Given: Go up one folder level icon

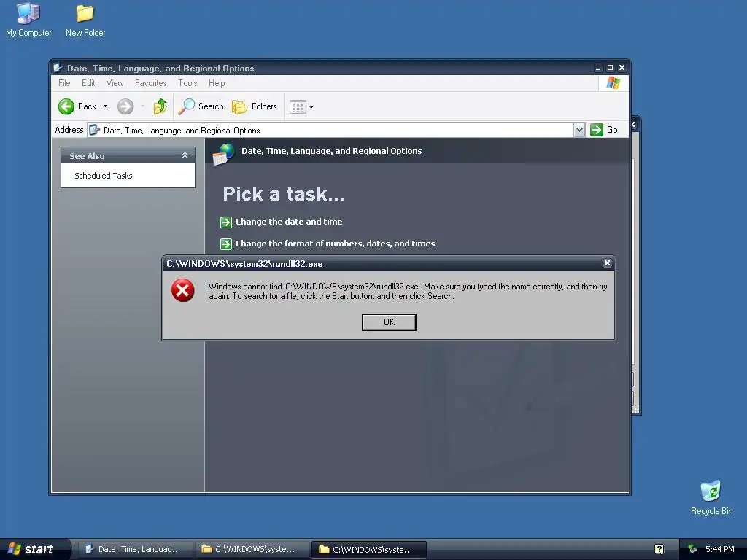Looking at the screenshot, I should [160, 106].
